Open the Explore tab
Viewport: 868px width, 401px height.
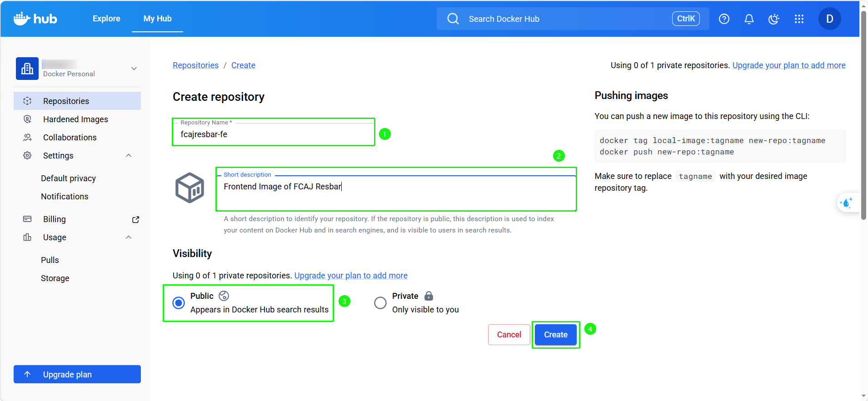[x=106, y=19]
